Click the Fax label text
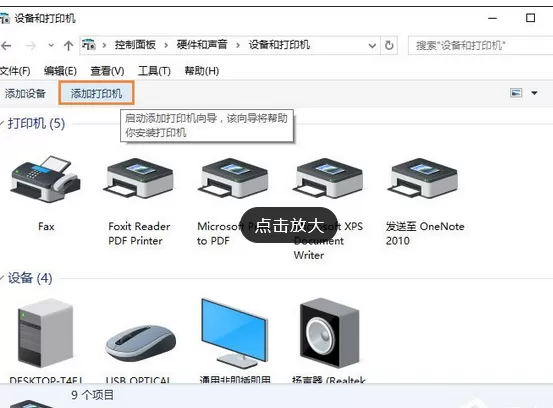 46,226
